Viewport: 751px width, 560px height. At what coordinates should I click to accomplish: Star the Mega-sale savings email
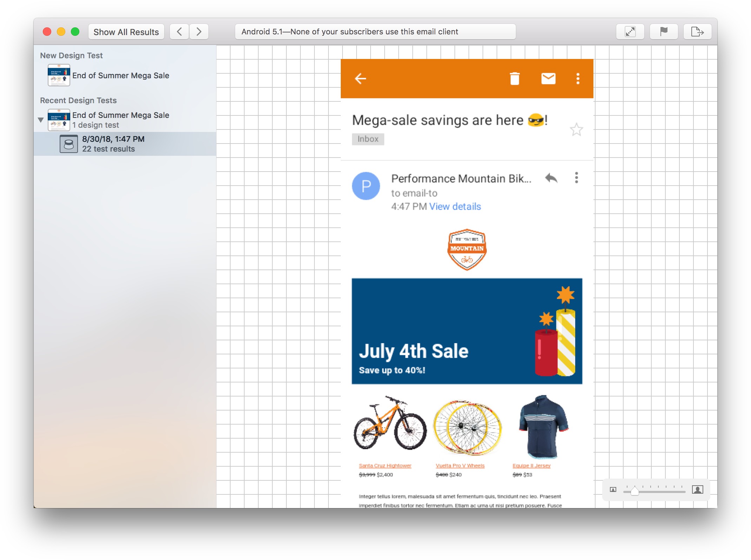[576, 130]
